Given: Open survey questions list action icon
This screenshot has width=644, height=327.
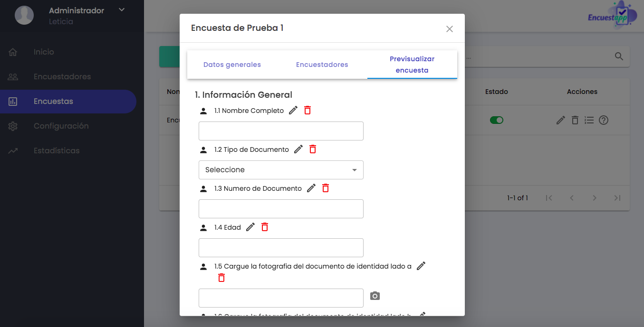Looking at the screenshot, I should click(x=589, y=120).
